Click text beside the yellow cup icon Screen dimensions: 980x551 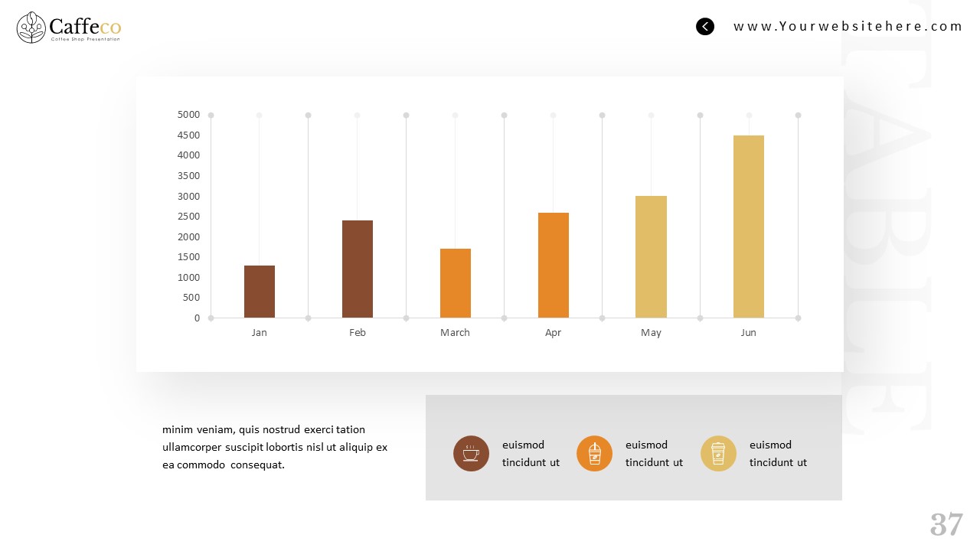[x=778, y=453]
